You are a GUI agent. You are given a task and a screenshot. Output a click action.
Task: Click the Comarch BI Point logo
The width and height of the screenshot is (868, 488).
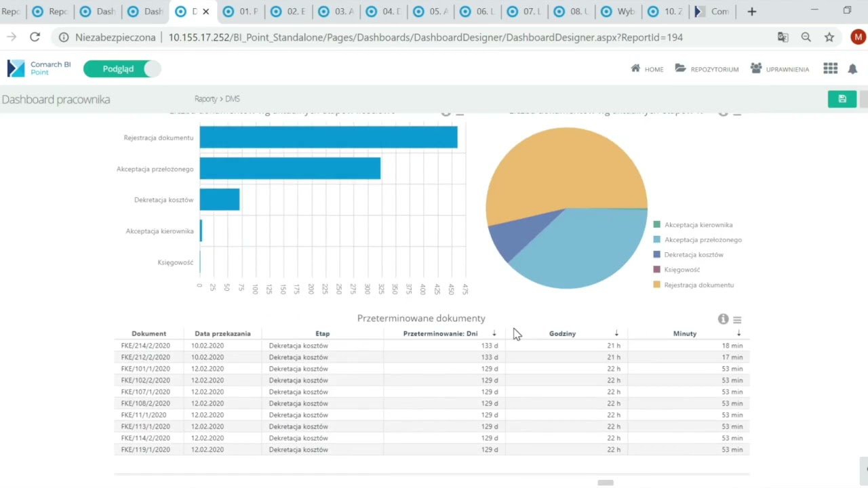pyautogui.click(x=39, y=68)
